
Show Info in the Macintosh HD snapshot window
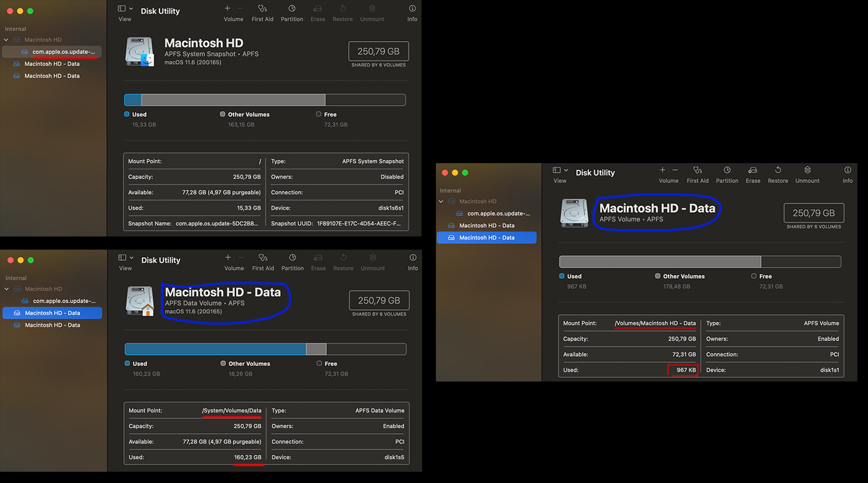(x=412, y=9)
